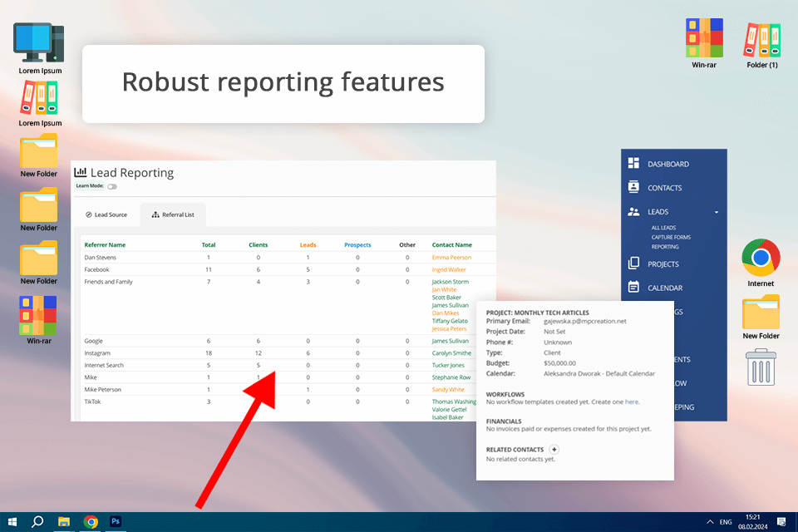Show hidden system tray icons chevron

coord(709,522)
